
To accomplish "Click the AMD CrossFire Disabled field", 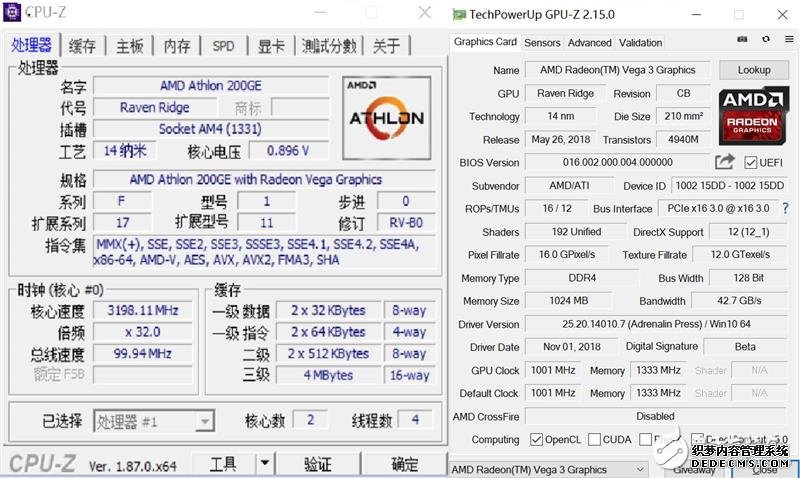I will coord(656,416).
